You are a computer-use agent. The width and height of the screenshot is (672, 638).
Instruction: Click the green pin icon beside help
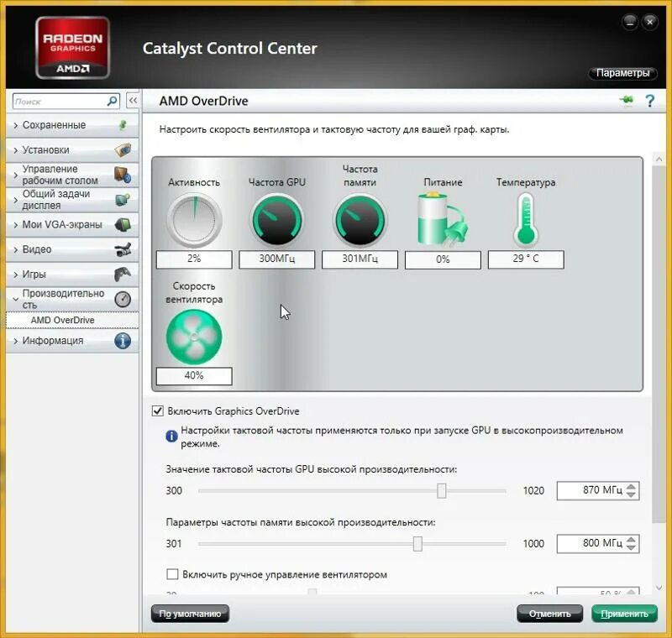click(x=627, y=101)
